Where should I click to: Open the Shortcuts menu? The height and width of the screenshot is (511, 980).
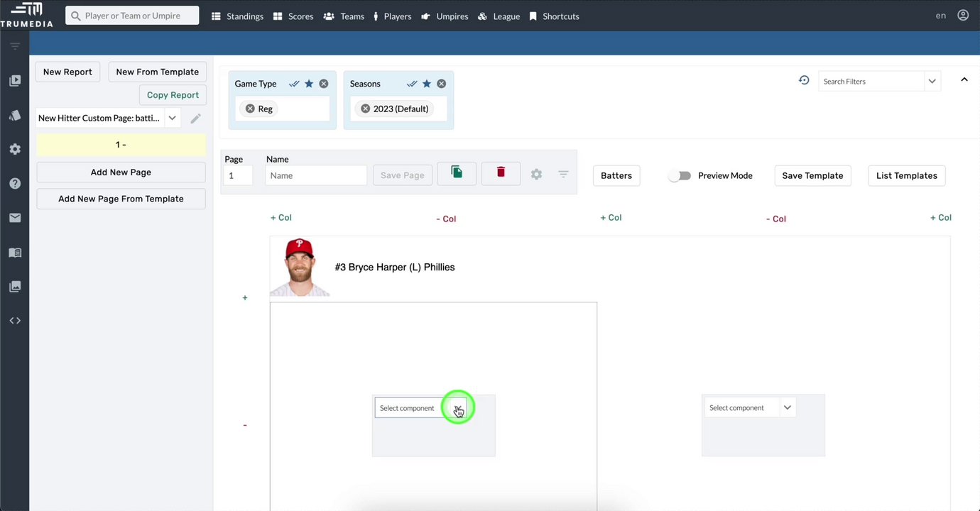[554, 16]
